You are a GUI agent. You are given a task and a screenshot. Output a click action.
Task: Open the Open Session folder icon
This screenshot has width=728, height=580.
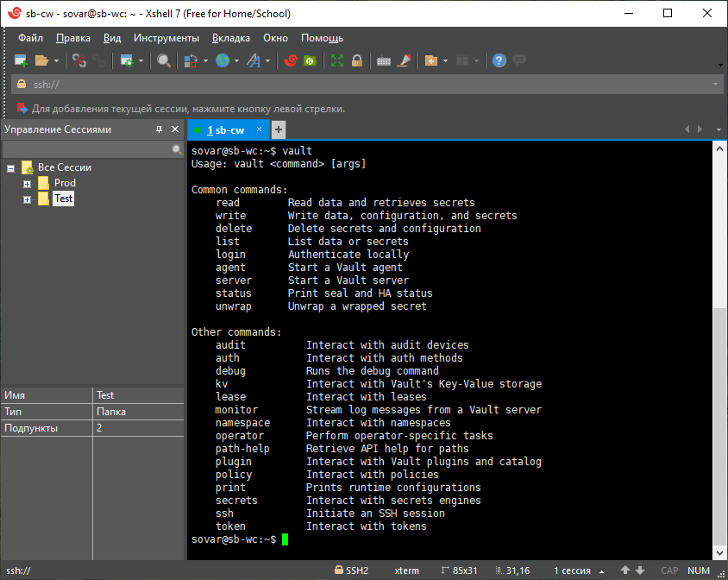point(41,60)
